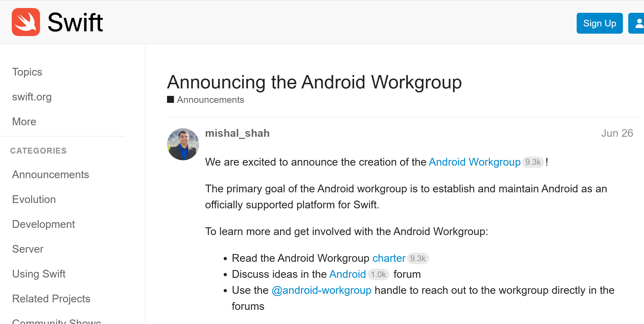The width and height of the screenshot is (644, 324).
Task: Go to Related Projects category
Action: tap(51, 299)
